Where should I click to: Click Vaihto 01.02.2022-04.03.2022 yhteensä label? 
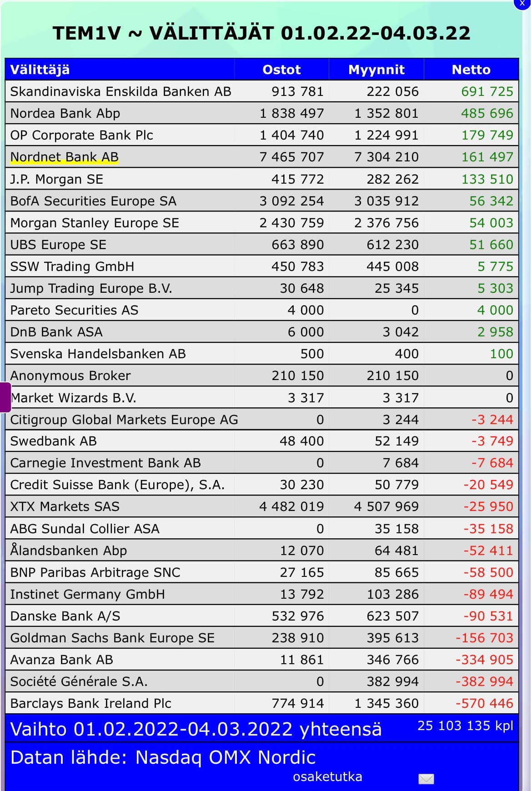[x=196, y=729]
